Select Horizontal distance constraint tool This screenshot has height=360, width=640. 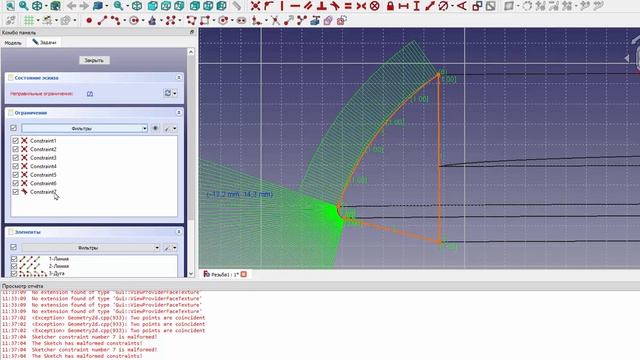(x=403, y=6)
